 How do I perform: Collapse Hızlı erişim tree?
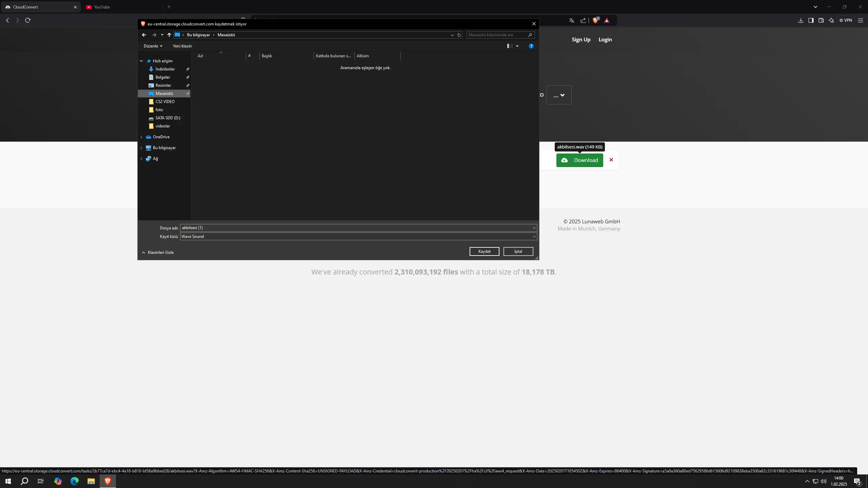(141, 61)
